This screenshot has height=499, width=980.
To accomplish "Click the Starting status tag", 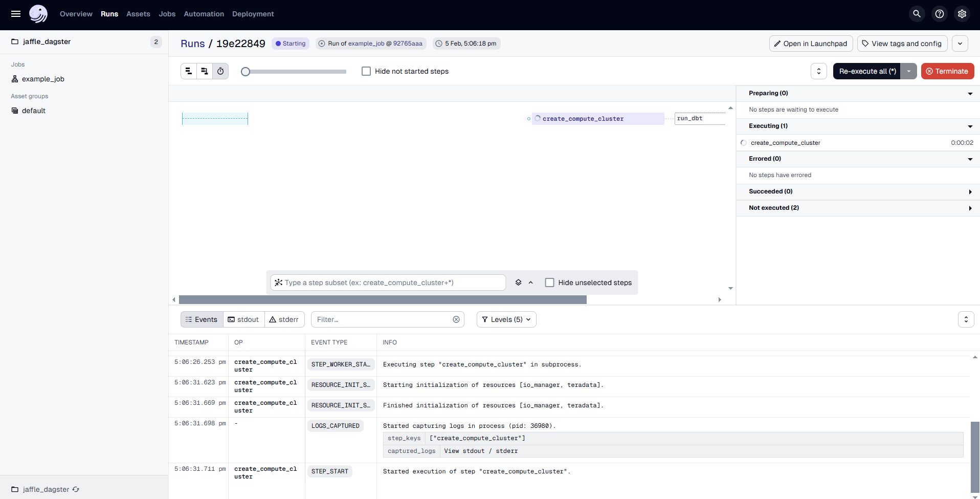I will click(x=291, y=44).
